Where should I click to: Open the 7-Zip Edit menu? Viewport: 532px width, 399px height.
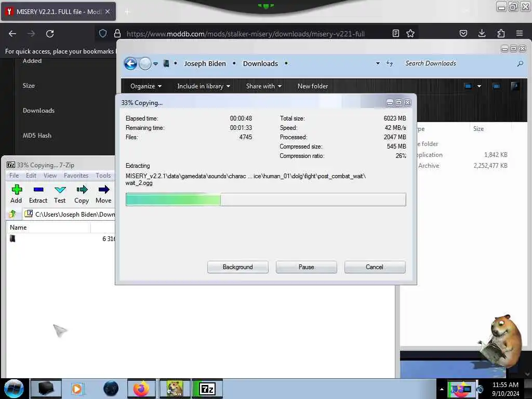[31, 176]
